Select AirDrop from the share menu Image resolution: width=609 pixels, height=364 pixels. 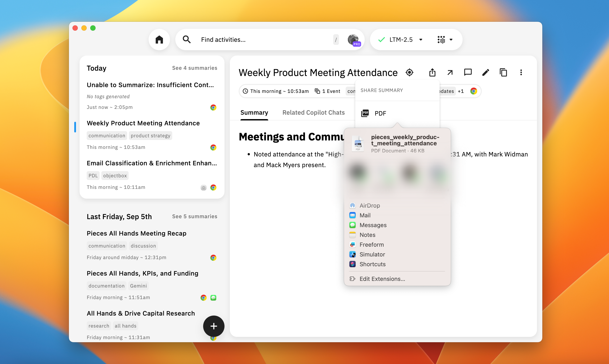tap(369, 205)
